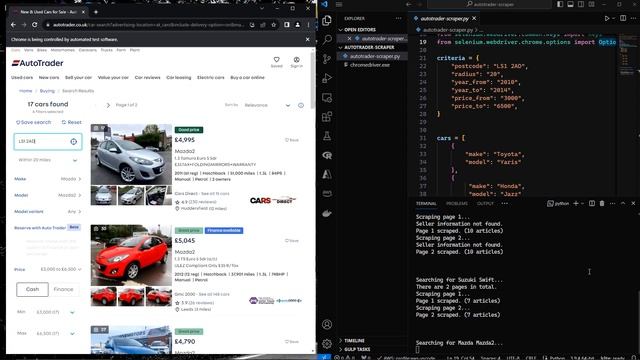Open Testing flask icon in activity bar
Viewport: 640px width, 360px height.
(x=327, y=136)
